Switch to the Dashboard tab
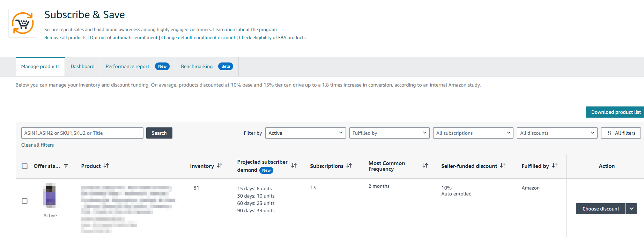This screenshot has width=644, height=237. pyautogui.click(x=82, y=66)
